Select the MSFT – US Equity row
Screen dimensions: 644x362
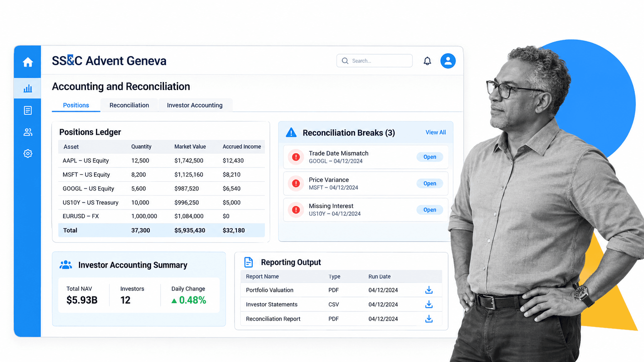[161, 174]
